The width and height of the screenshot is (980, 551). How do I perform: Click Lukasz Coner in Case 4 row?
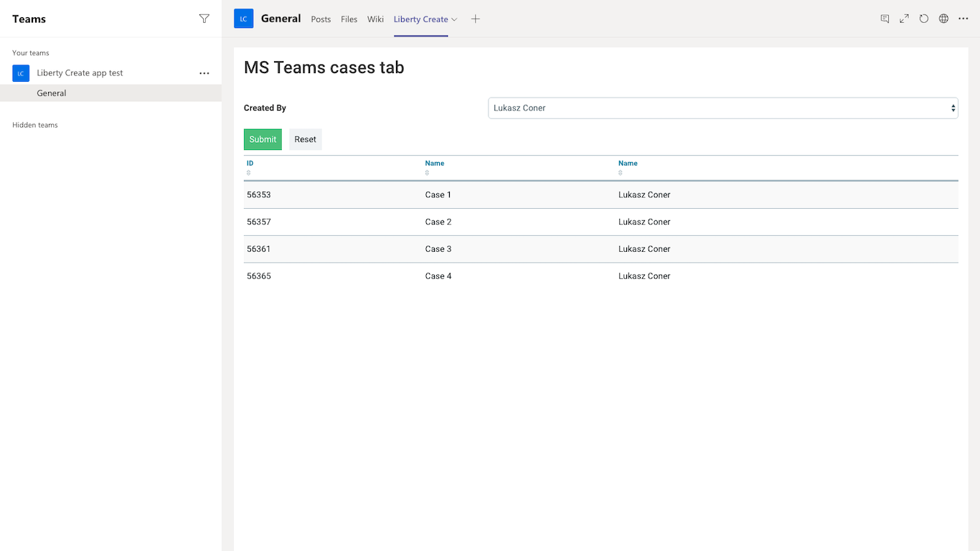644,276
